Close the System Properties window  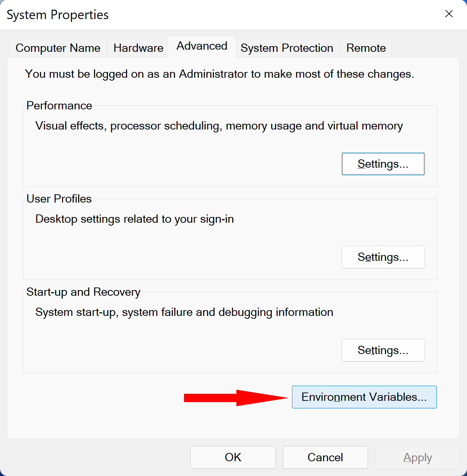(x=449, y=14)
